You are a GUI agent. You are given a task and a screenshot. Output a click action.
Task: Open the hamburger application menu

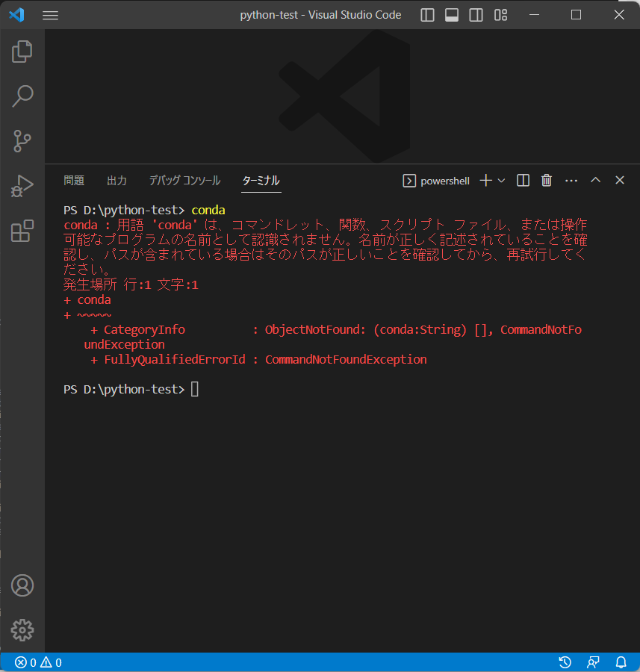pos(50,15)
